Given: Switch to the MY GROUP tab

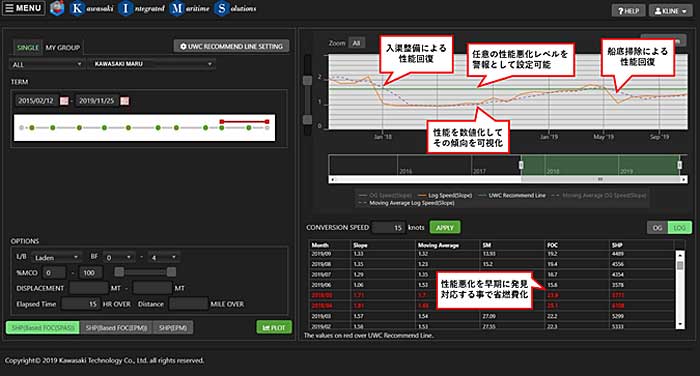Looking at the screenshot, I should (62, 47).
